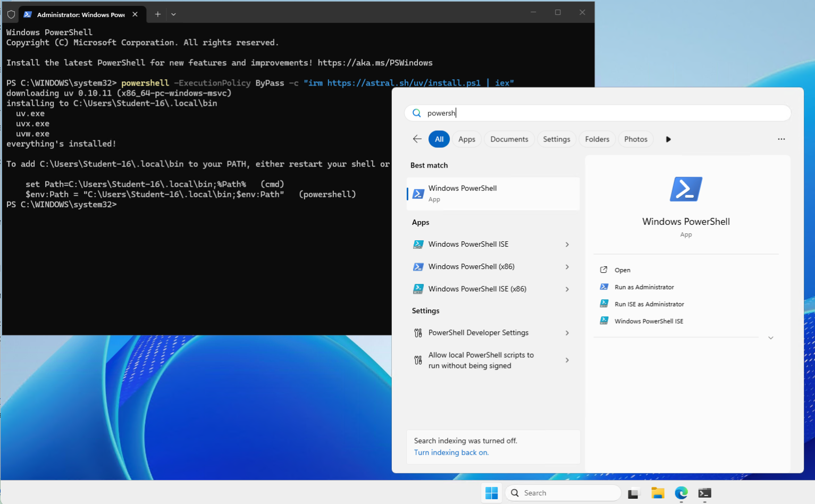Click the shield icon in the terminal title bar
The width and height of the screenshot is (815, 504).
pyautogui.click(x=11, y=14)
